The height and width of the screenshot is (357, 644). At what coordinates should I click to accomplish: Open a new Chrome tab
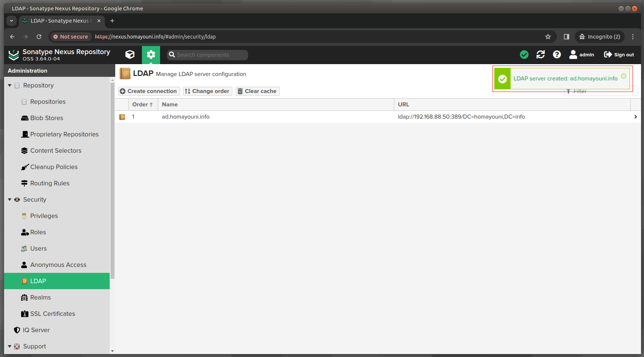[x=112, y=21]
